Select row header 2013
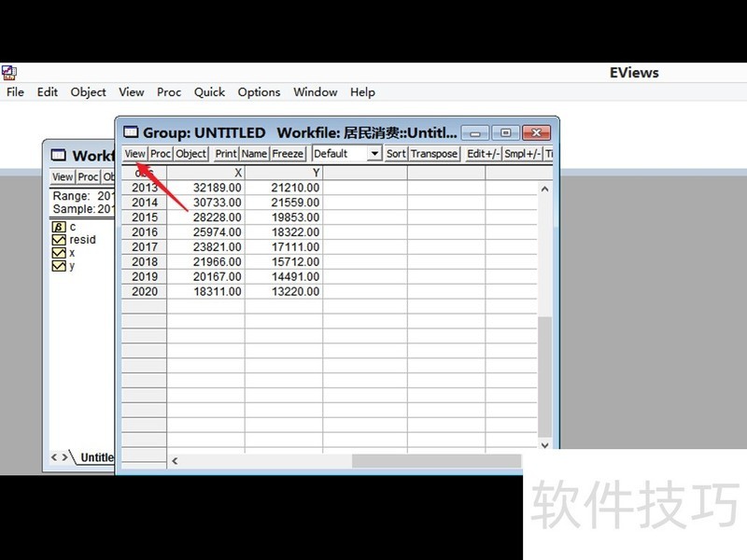 (x=145, y=188)
